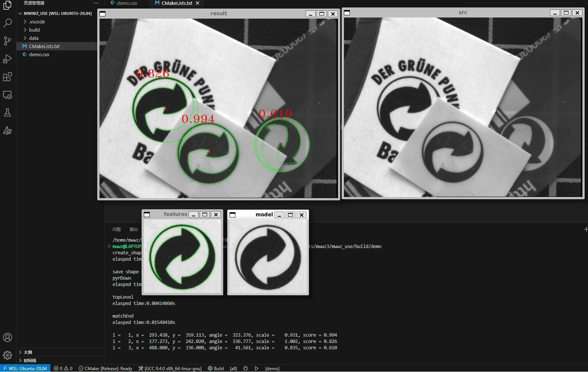Expand the data folder
This screenshot has height=372, width=588.
(x=57, y=38)
